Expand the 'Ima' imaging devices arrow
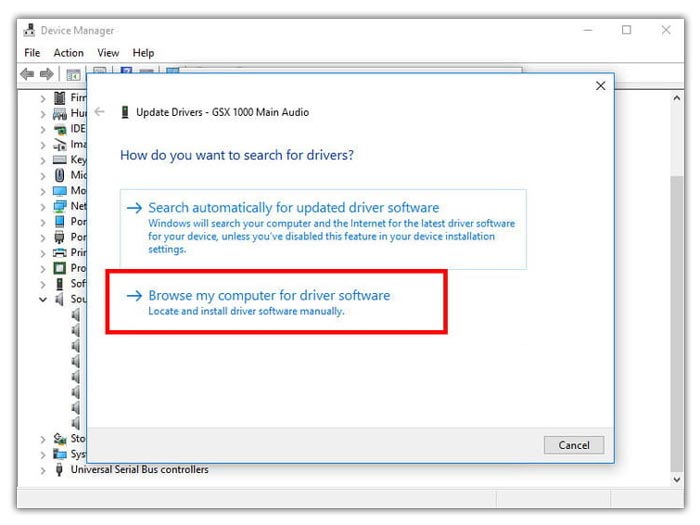Viewport: 700px width, 525px height. click(x=43, y=145)
